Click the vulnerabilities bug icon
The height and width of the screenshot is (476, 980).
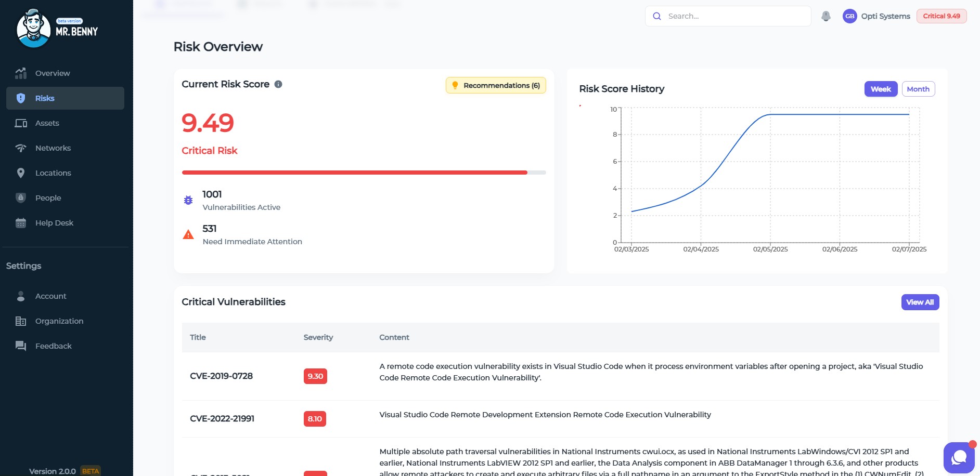click(x=188, y=200)
